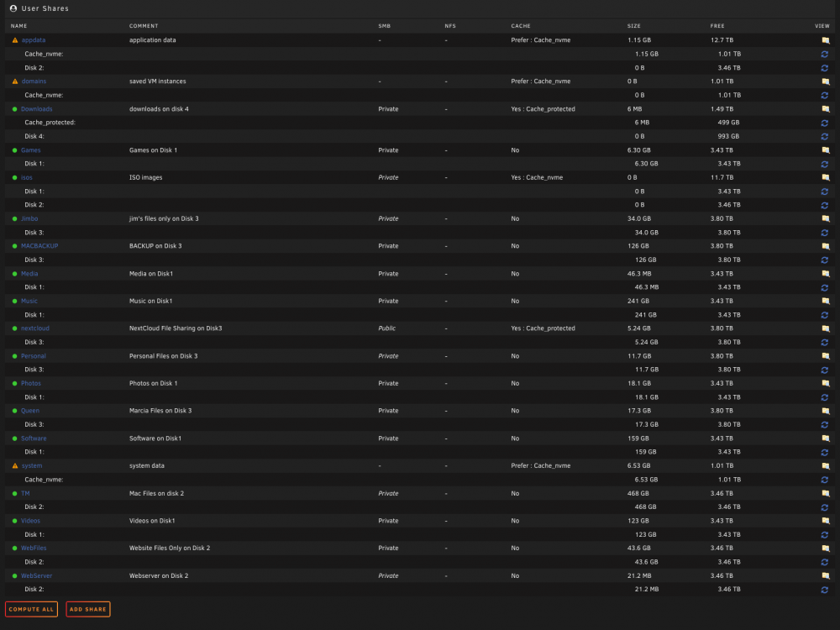Open folder view icon for TM share

point(825,493)
